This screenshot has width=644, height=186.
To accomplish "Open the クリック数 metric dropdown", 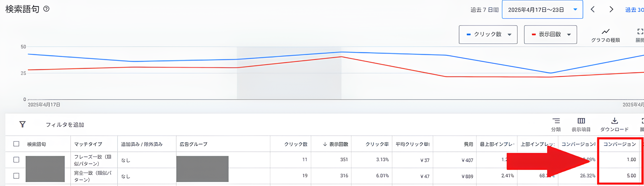I will (488, 34).
